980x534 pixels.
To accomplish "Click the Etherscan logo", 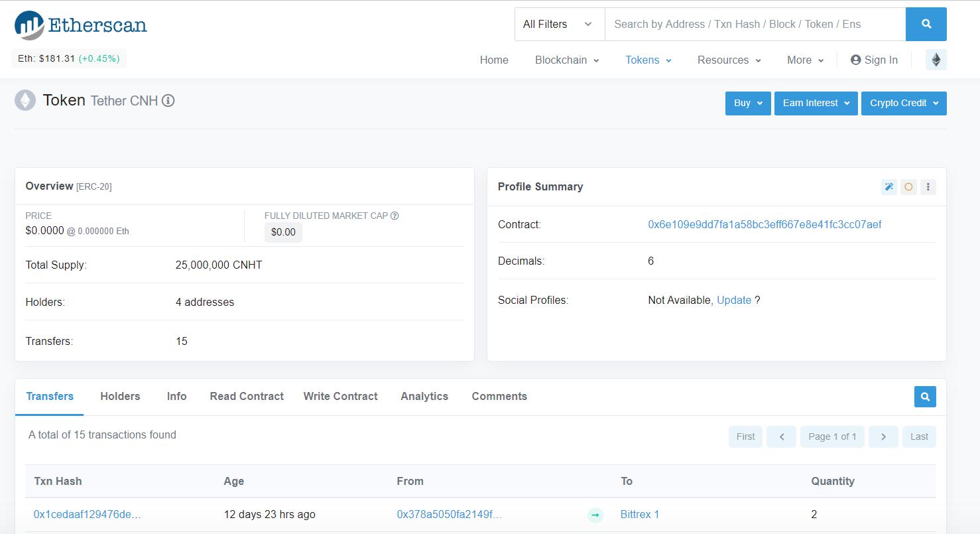I will (80, 25).
